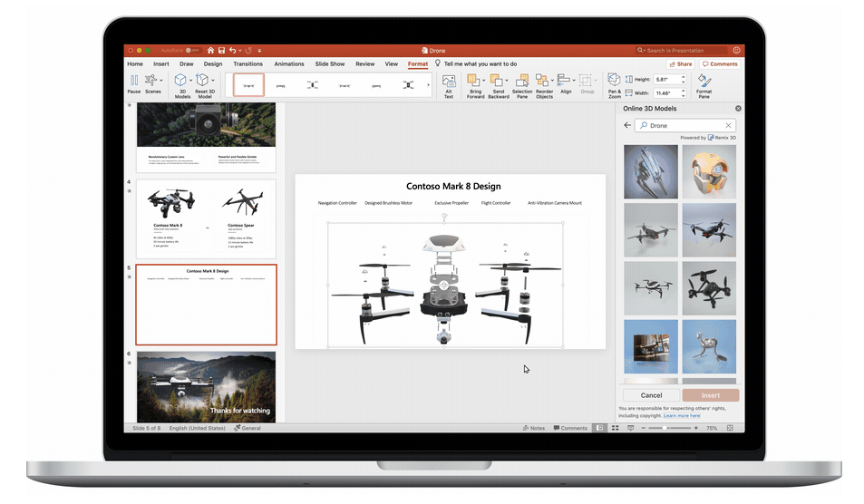The image size is (864, 504).
Task: Adjust the zoom slider in status bar
Action: [x=669, y=428]
